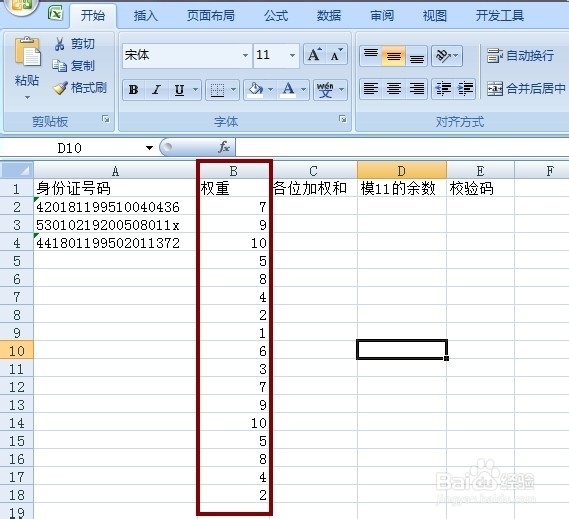Open the 审阅 (Review) tab
The height and width of the screenshot is (519, 569).
click(382, 16)
